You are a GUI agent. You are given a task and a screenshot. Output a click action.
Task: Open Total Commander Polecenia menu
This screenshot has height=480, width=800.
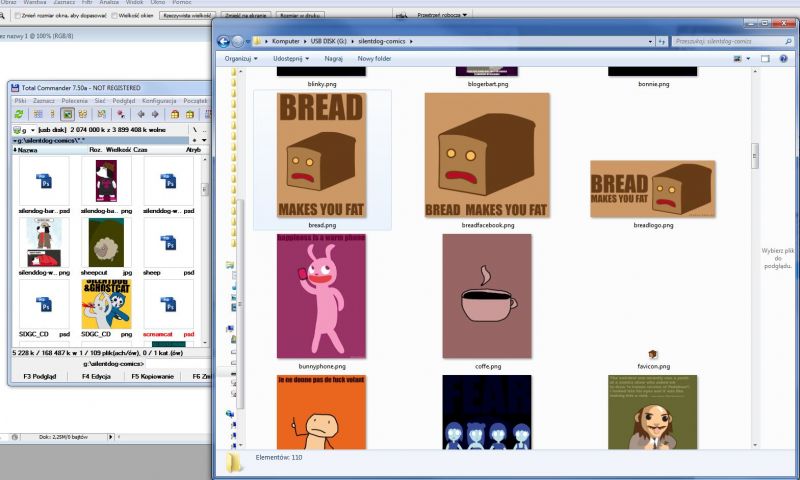click(74, 101)
